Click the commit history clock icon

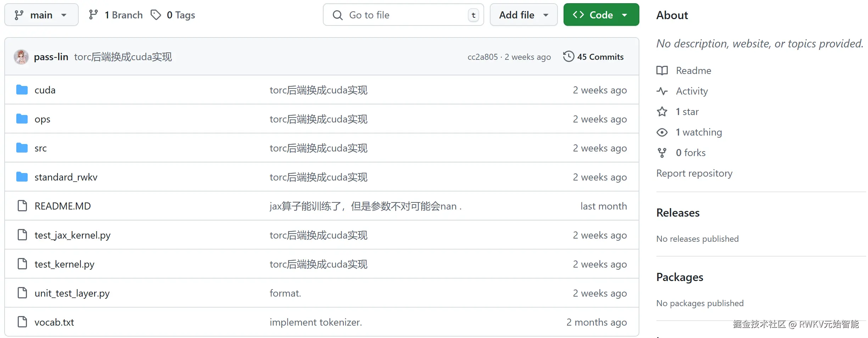click(569, 57)
